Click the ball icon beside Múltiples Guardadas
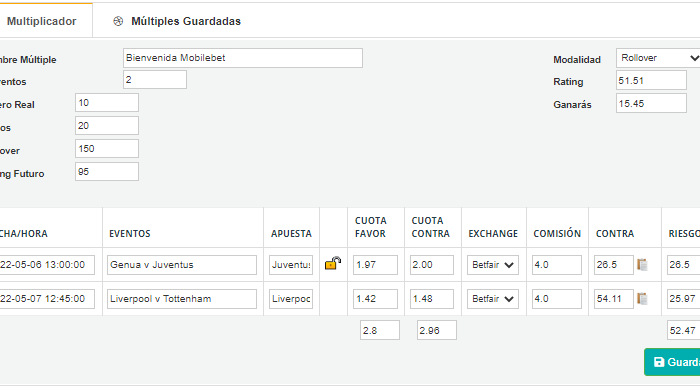 click(x=118, y=21)
